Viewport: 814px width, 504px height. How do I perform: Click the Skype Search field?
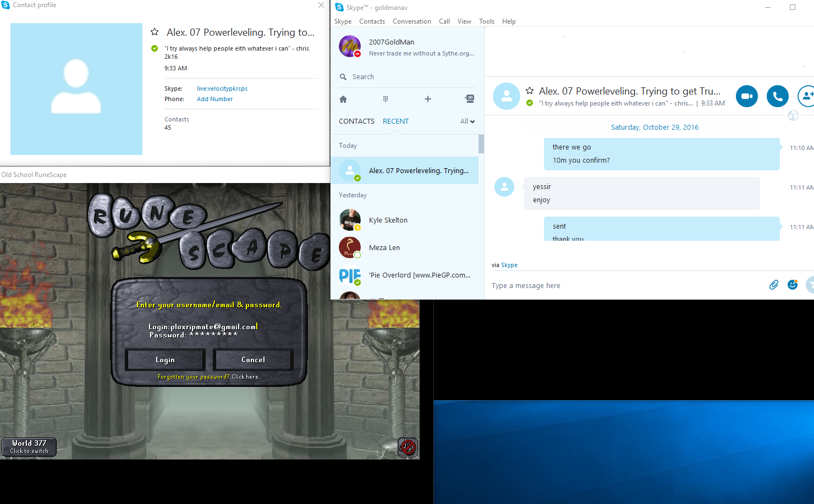tap(407, 77)
